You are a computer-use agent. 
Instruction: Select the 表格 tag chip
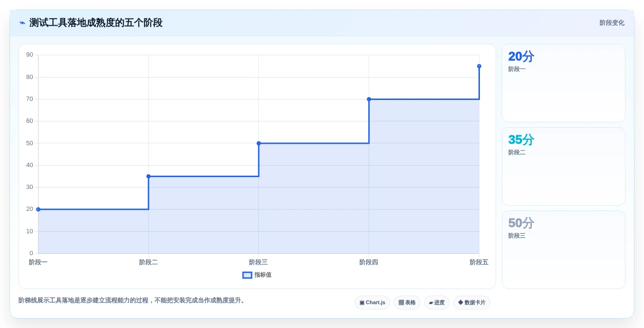coord(407,303)
